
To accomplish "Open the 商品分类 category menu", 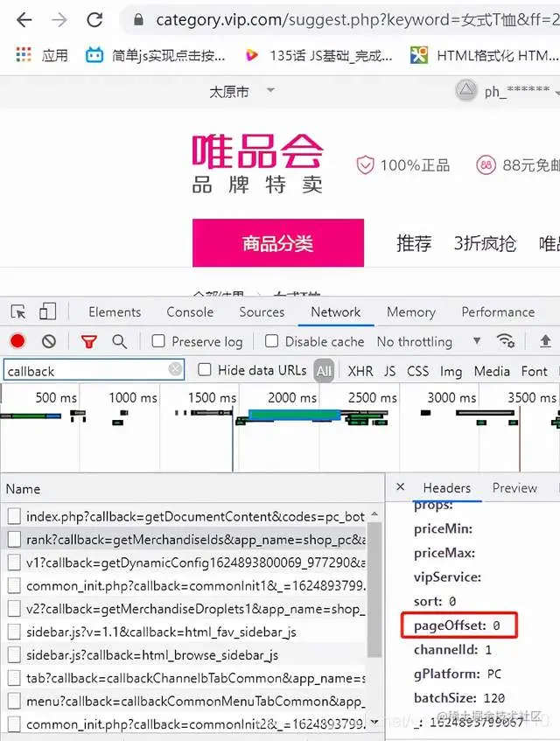I will tap(278, 243).
